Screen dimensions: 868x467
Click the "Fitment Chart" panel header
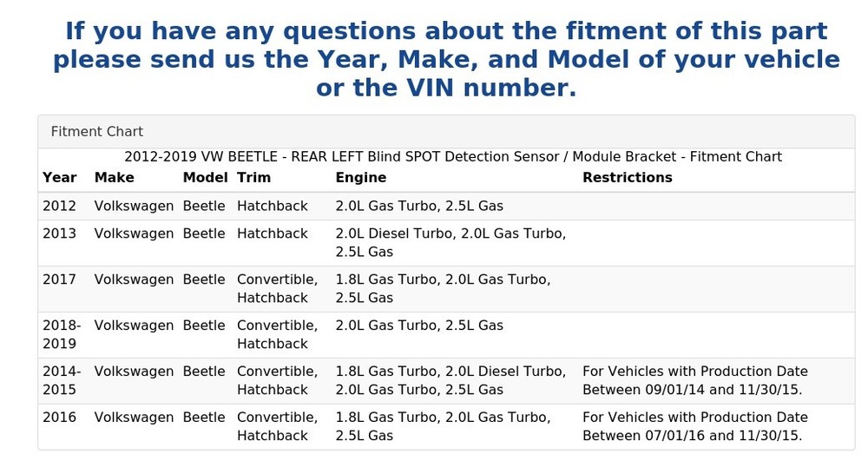(97, 132)
